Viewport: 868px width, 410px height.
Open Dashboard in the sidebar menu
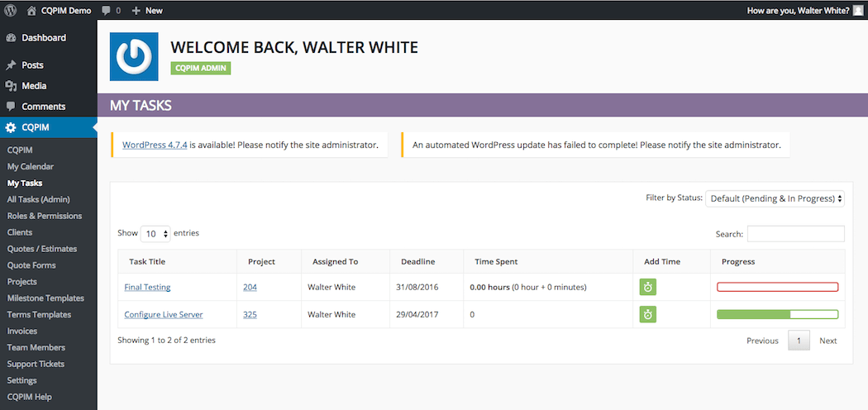point(43,38)
